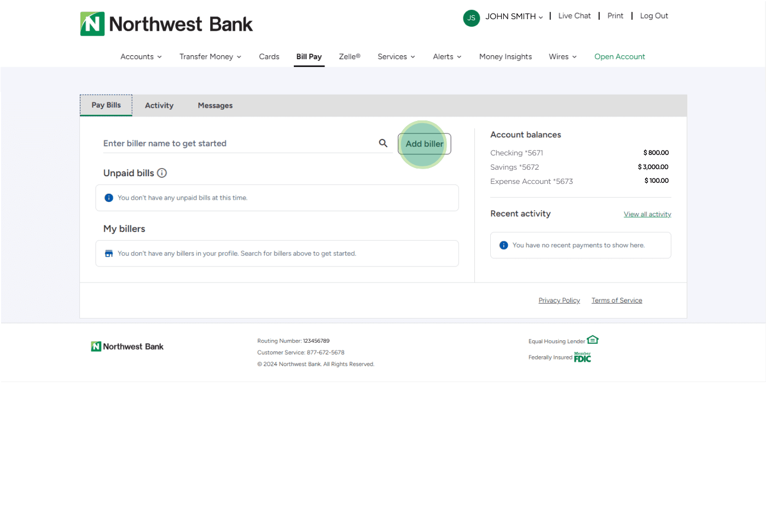Click the Equal Housing Lender icon
766x532 pixels.
pos(593,340)
